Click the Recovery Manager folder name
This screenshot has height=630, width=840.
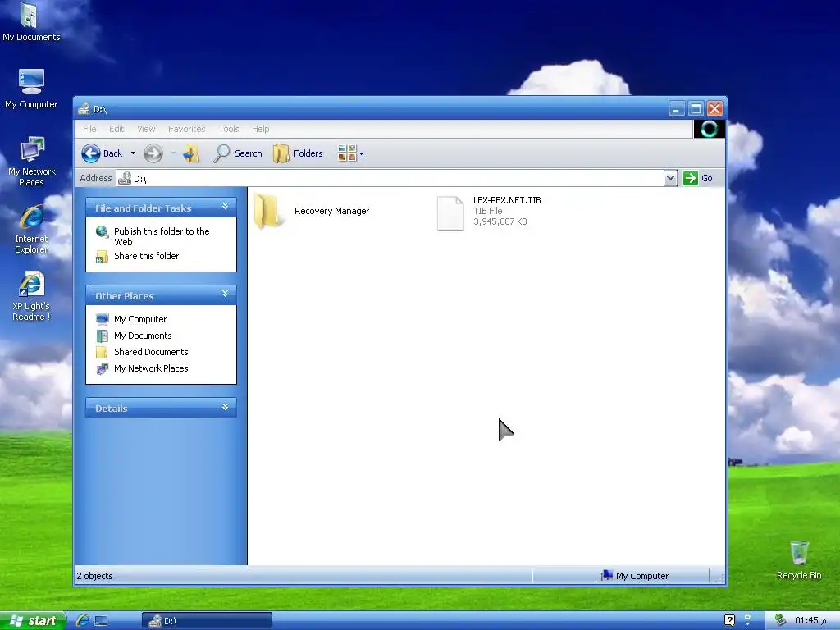(331, 211)
